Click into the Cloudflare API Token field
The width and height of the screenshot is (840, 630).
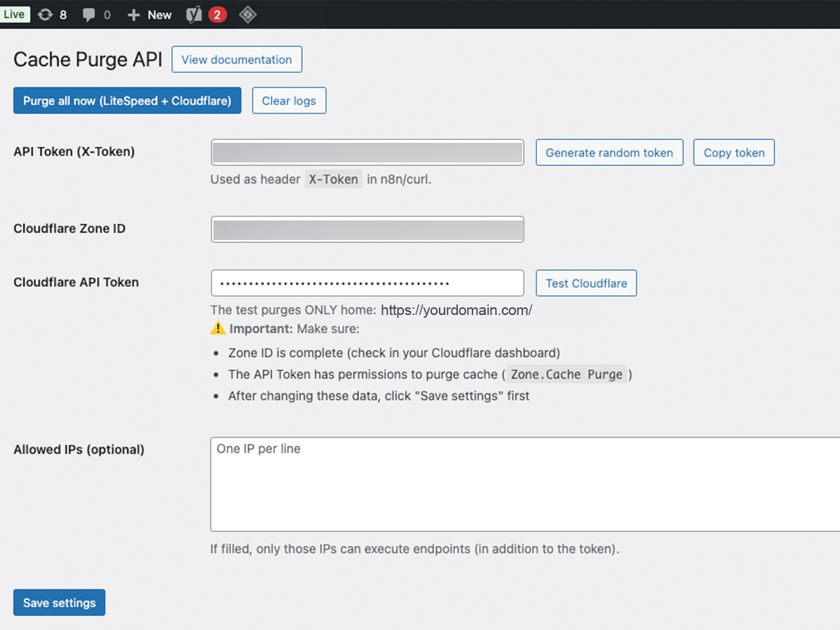(x=367, y=283)
